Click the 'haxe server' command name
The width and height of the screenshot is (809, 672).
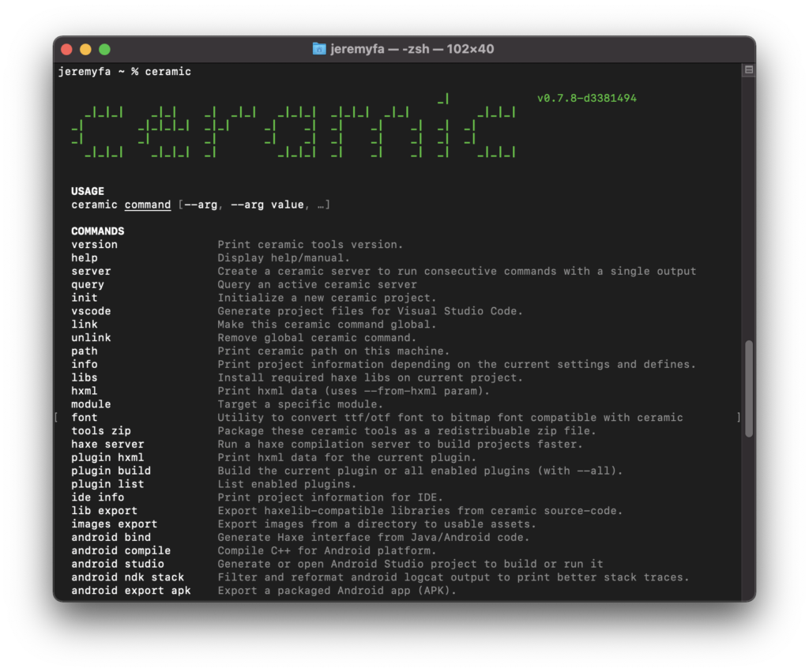[x=107, y=444]
